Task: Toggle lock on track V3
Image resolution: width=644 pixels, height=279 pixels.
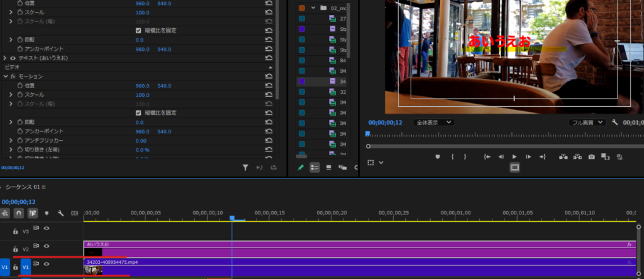Action: click(16, 231)
